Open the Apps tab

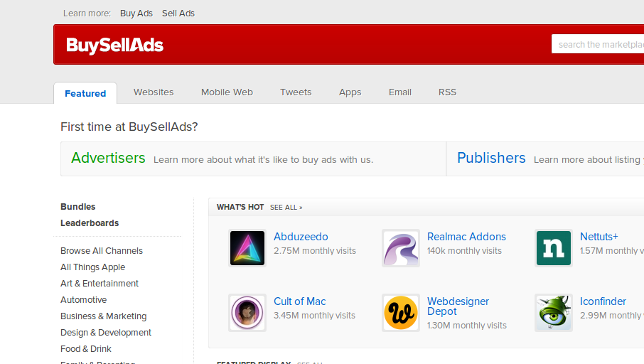point(350,92)
